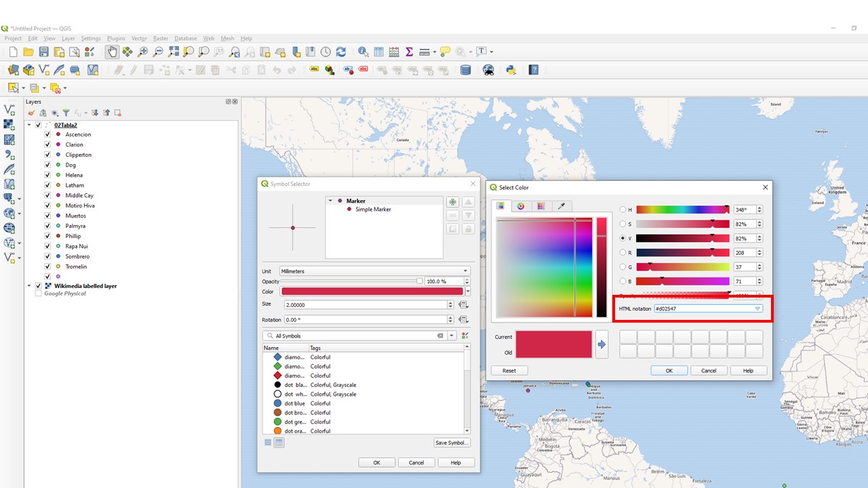Click OK in Select Color dialog

[669, 371]
